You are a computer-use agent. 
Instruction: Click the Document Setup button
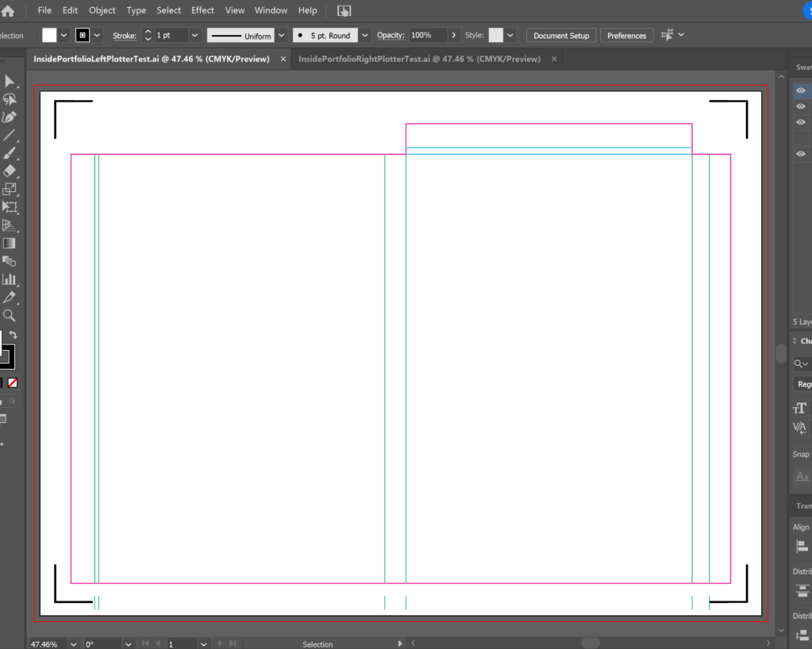pyautogui.click(x=561, y=36)
